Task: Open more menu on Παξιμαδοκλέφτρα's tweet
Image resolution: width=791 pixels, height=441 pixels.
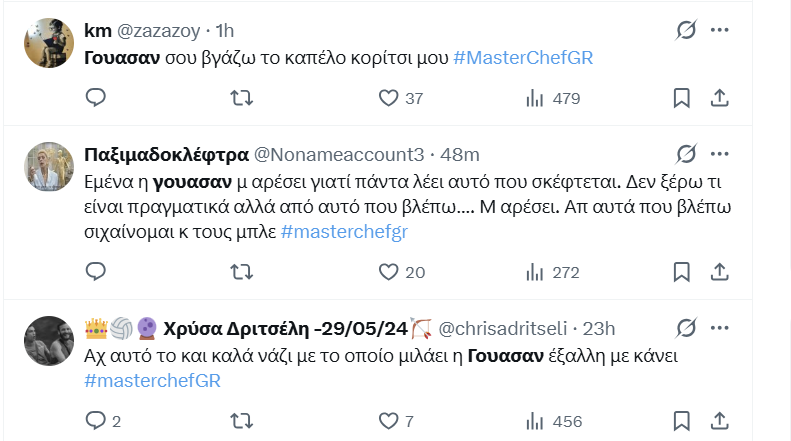Action: [x=719, y=154]
